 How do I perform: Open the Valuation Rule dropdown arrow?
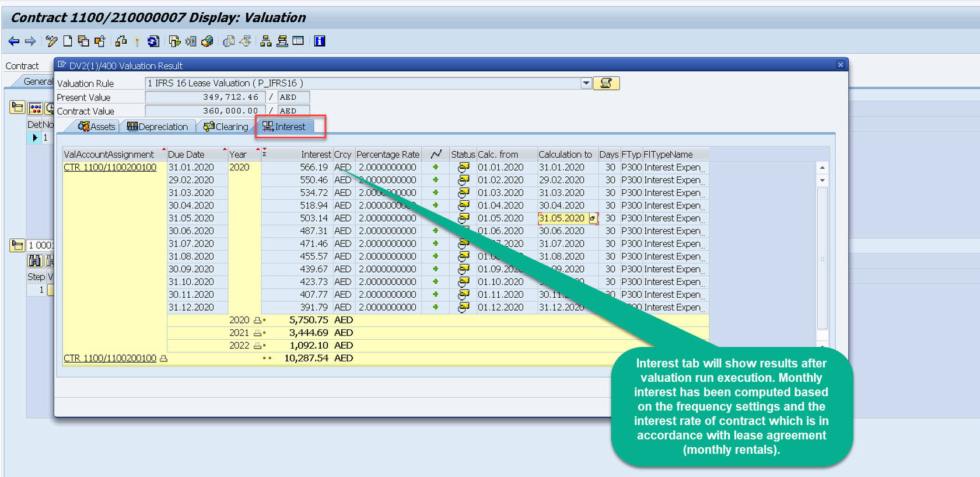(x=586, y=83)
